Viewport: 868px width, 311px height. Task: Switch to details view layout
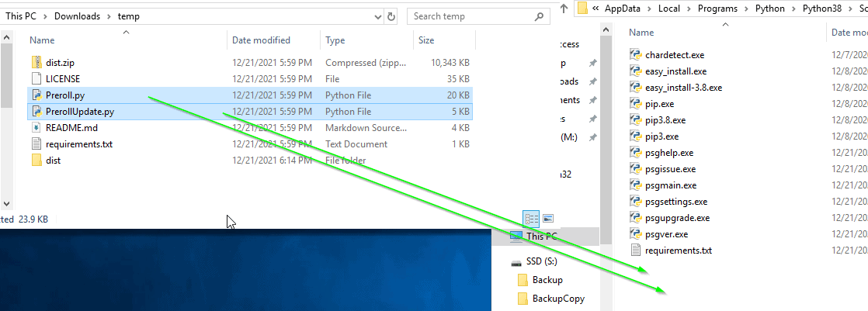click(531, 219)
